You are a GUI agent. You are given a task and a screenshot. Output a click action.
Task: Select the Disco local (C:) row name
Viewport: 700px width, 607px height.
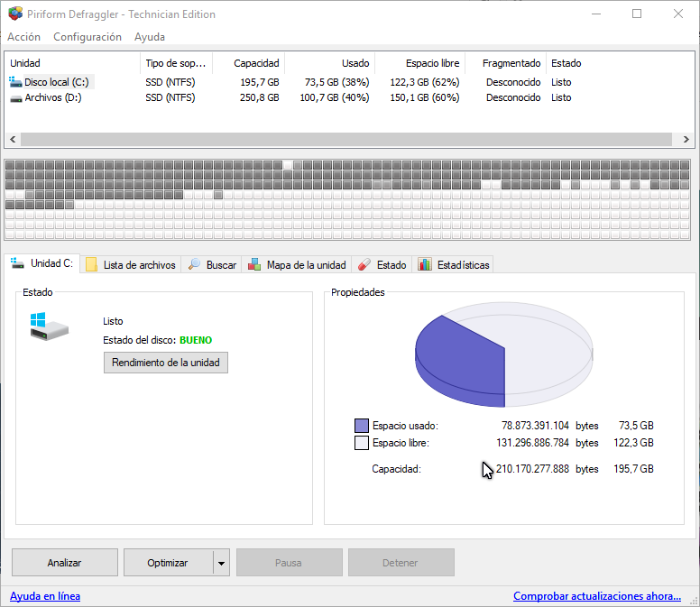pos(57,82)
